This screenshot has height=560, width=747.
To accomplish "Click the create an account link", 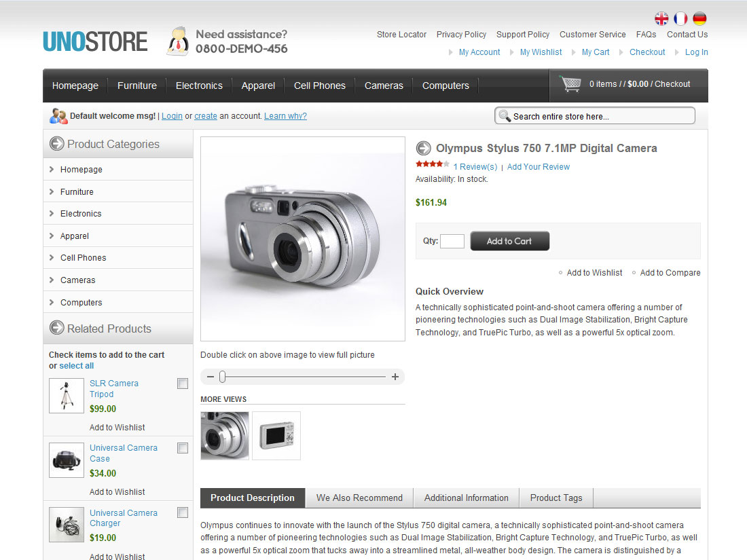I will click(206, 115).
